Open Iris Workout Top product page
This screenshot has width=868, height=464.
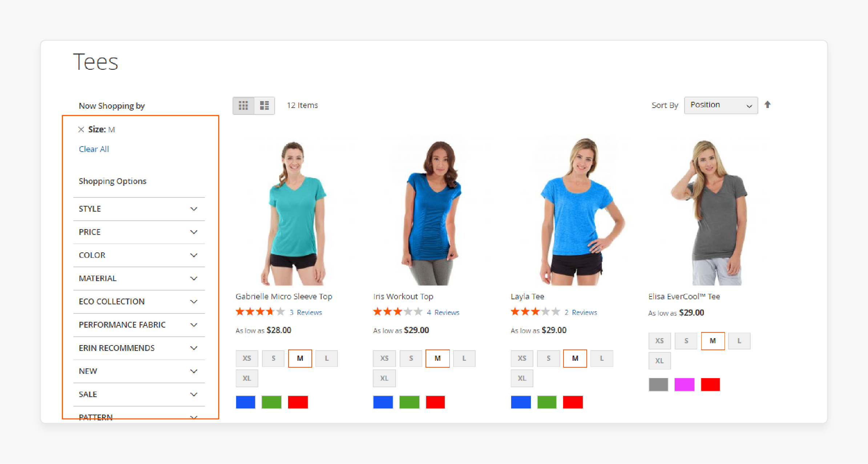click(x=403, y=297)
